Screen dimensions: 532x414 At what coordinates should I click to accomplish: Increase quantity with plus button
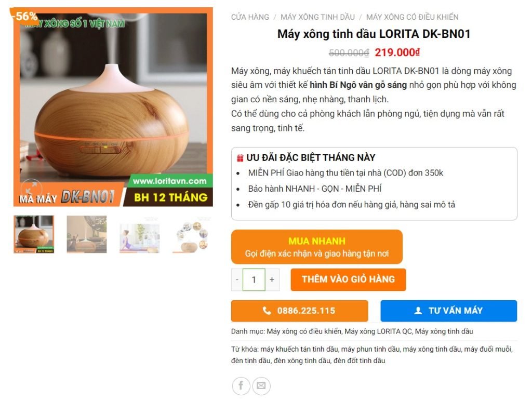(272, 279)
